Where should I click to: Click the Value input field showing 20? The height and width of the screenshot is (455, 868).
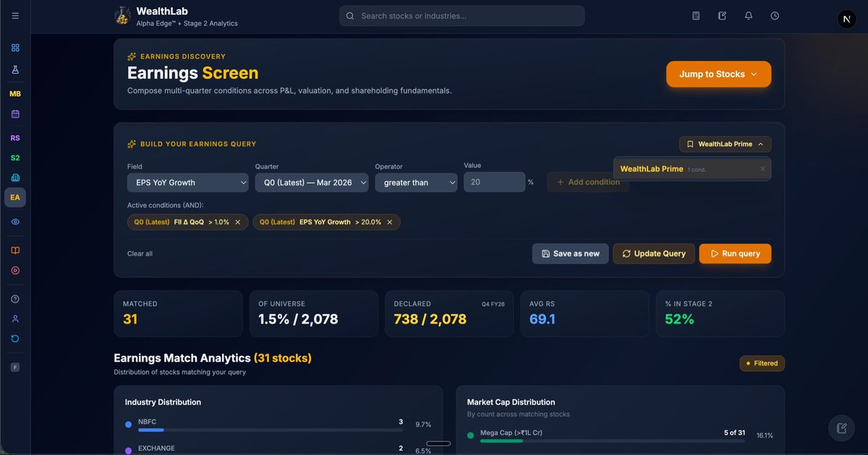pos(494,182)
